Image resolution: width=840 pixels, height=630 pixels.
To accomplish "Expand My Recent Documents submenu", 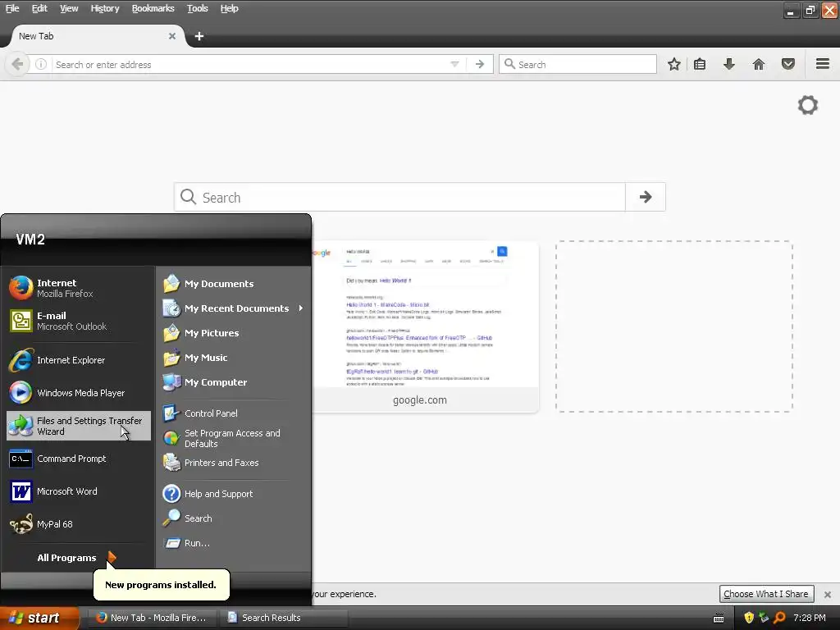I will coord(234,308).
